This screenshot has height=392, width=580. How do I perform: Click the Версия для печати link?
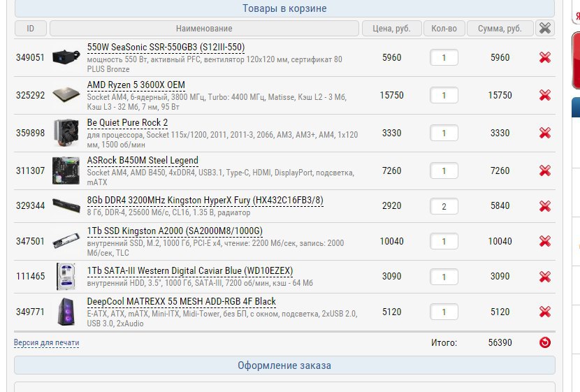click(x=46, y=343)
